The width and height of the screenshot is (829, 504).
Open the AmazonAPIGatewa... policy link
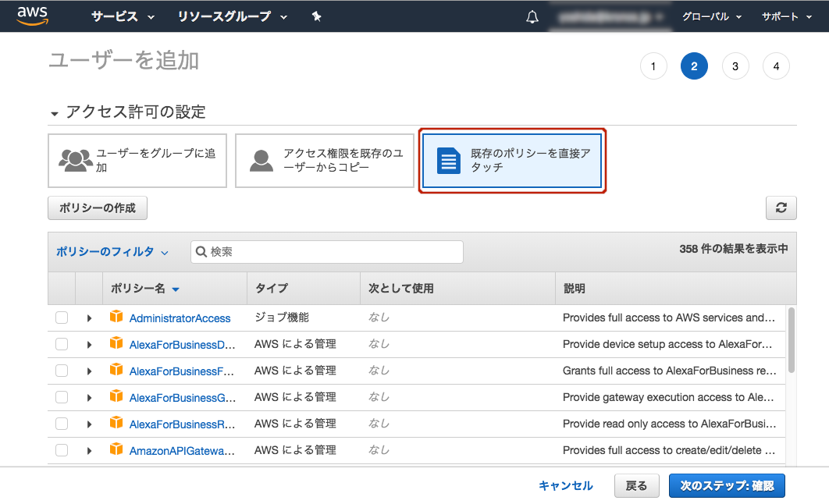(x=182, y=451)
